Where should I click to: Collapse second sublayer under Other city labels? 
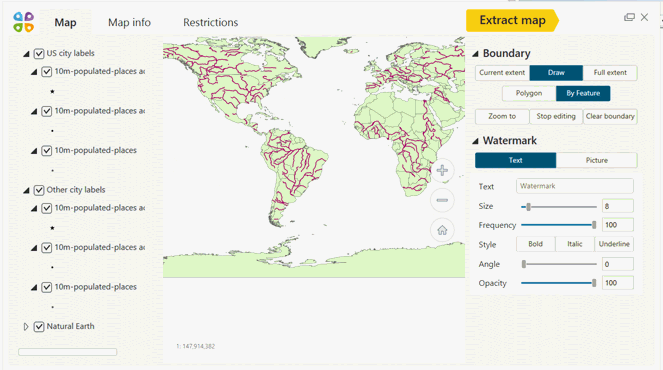click(34, 248)
